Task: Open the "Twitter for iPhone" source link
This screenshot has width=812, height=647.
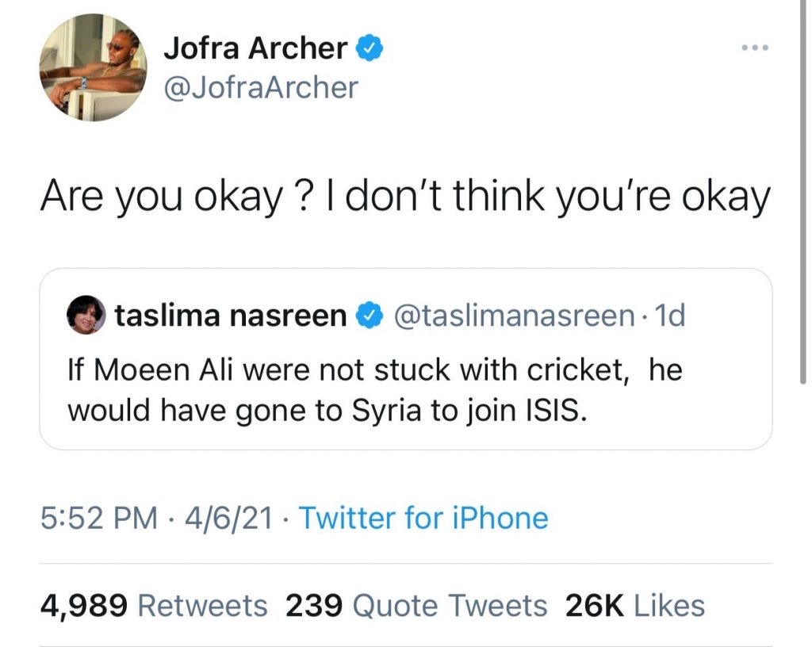Action: (x=423, y=519)
